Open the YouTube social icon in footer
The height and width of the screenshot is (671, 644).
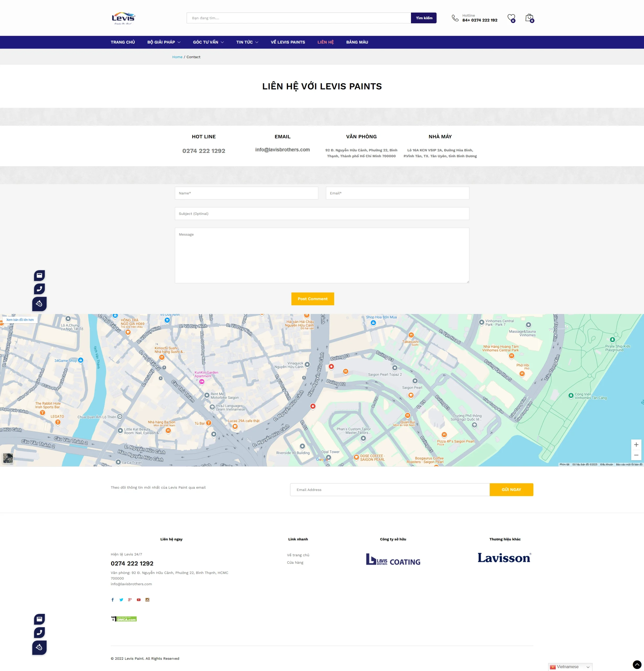pyautogui.click(x=139, y=600)
